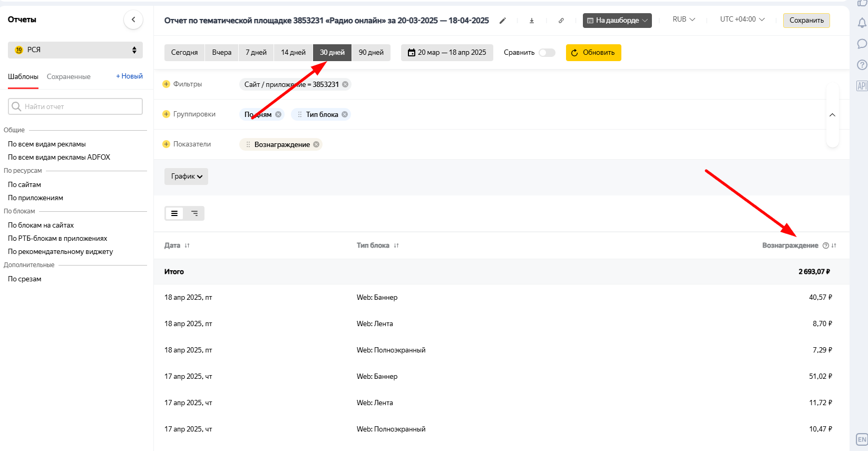Image resolution: width=868 pixels, height=451 pixels.
Task: Remove the Сайт / приложение filter chip
Action: [345, 84]
